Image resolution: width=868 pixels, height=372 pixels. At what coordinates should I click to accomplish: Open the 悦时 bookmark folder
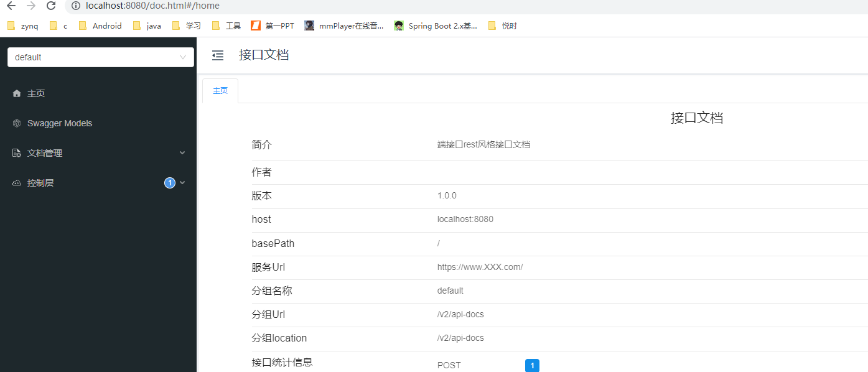[x=503, y=26]
